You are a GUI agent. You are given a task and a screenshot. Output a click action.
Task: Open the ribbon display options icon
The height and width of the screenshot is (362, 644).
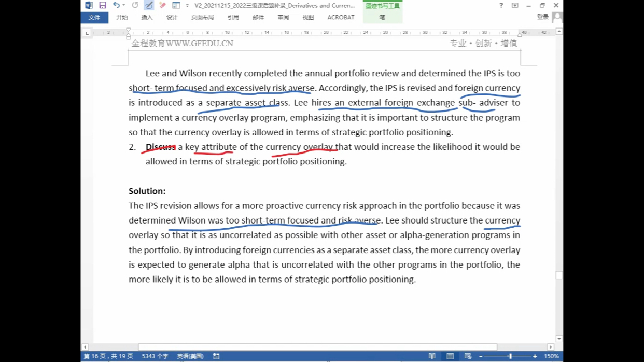[515, 5]
